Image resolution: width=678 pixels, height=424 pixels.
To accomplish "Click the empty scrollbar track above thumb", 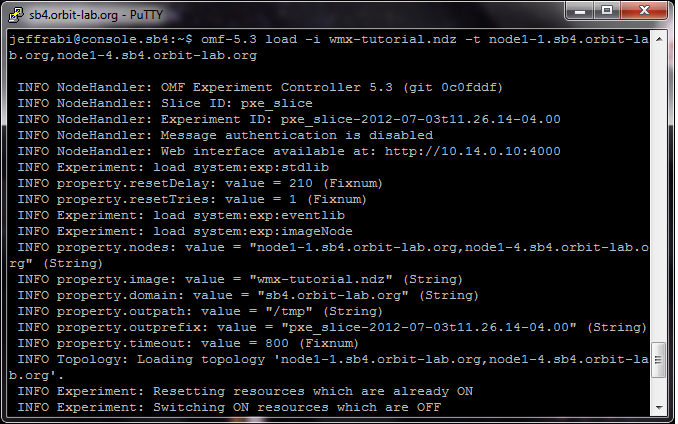I will (659, 194).
